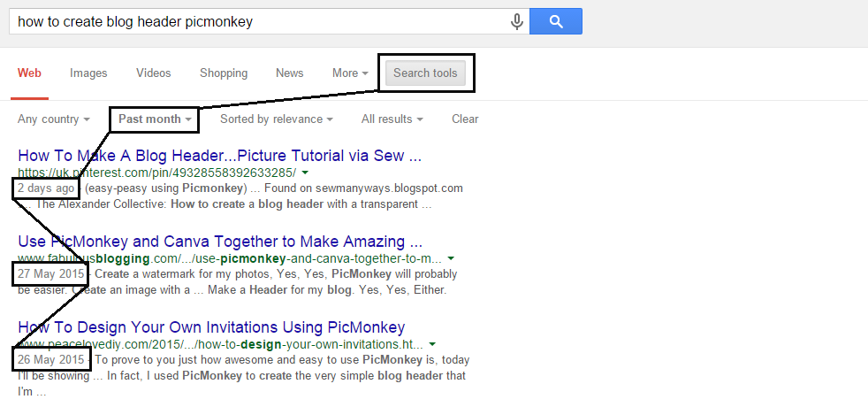Expand the Sorted by relevance dropdown

277,119
